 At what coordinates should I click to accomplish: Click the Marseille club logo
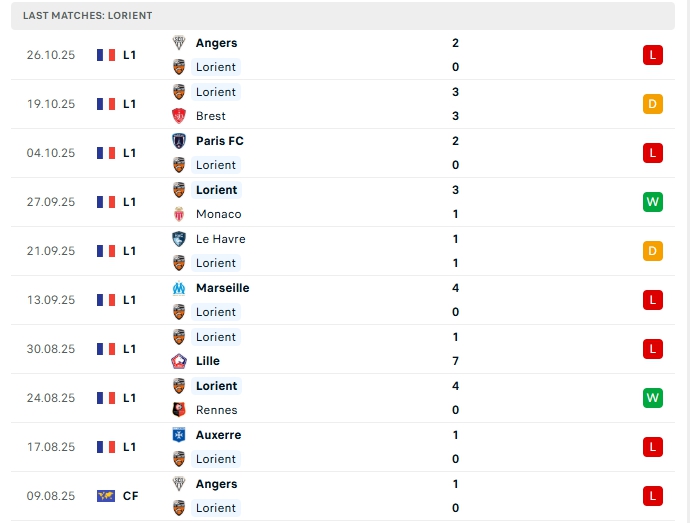[x=179, y=288]
